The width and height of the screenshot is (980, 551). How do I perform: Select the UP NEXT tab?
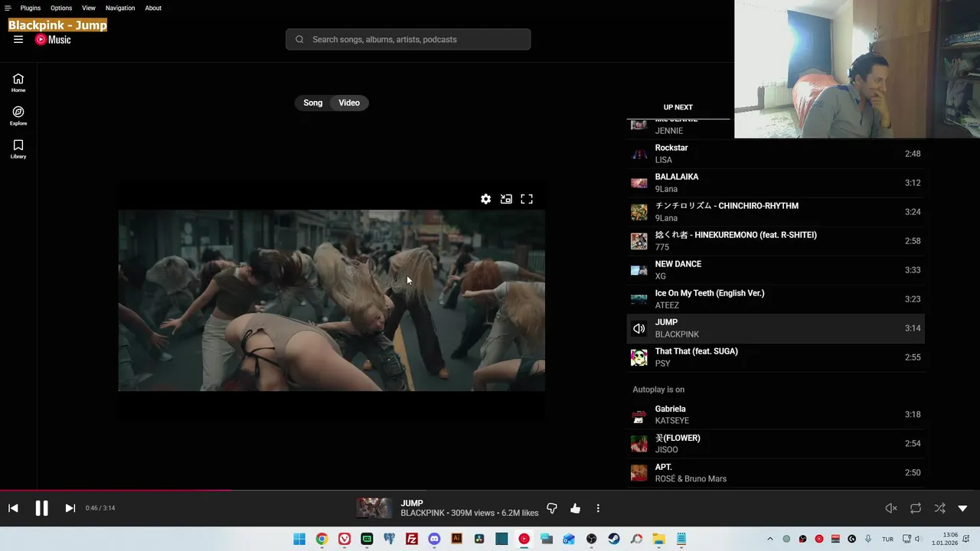click(x=678, y=107)
